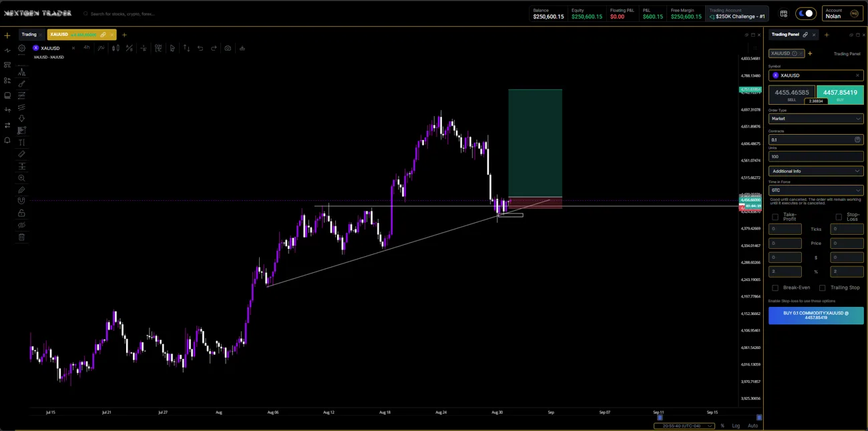Click the SELL price button
The image size is (868, 431).
[x=792, y=95]
